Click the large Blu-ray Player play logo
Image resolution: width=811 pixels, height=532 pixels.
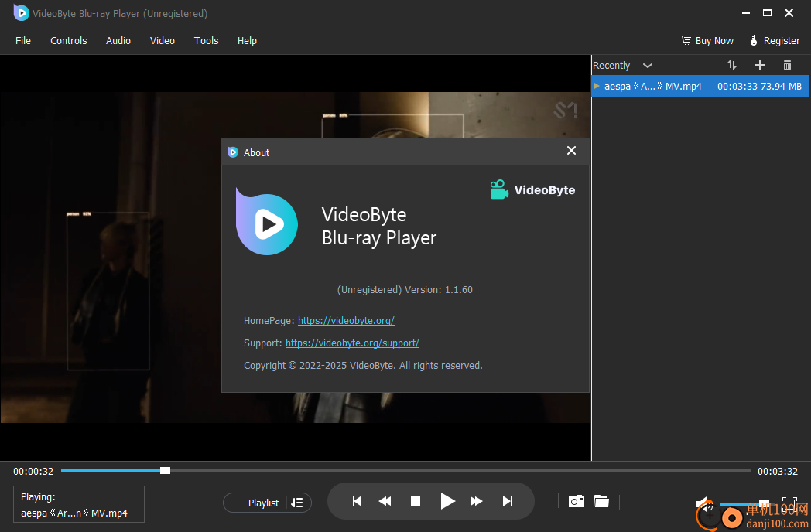pos(266,223)
